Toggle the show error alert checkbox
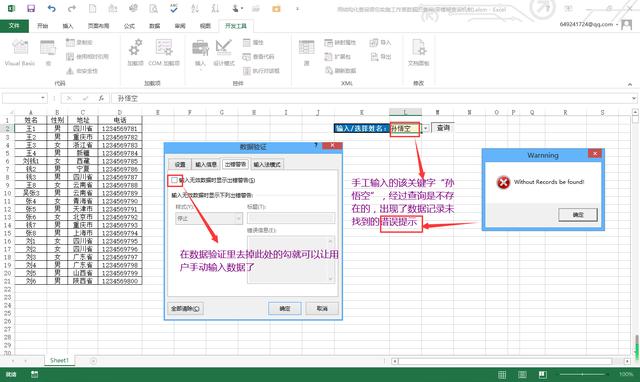 174,180
